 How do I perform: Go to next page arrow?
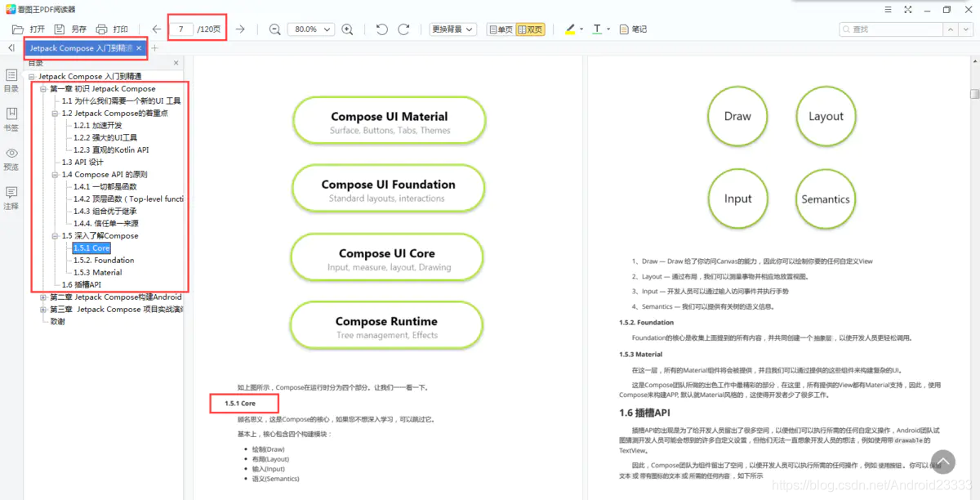pos(240,29)
